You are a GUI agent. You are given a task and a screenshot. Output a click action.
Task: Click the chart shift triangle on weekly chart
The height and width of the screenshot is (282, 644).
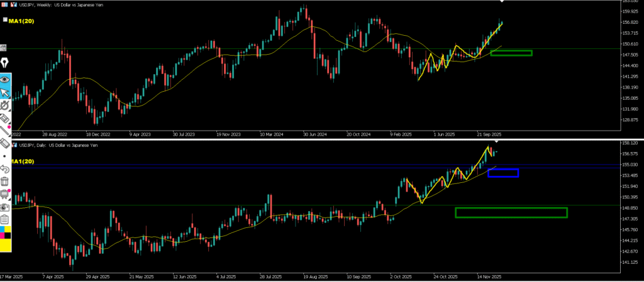click(501, 3)
